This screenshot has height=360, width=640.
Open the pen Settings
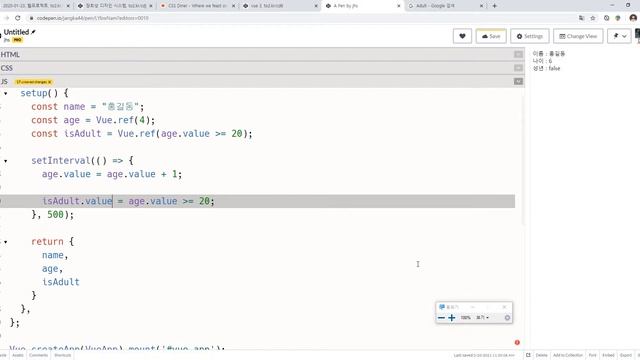coord(529,36)
